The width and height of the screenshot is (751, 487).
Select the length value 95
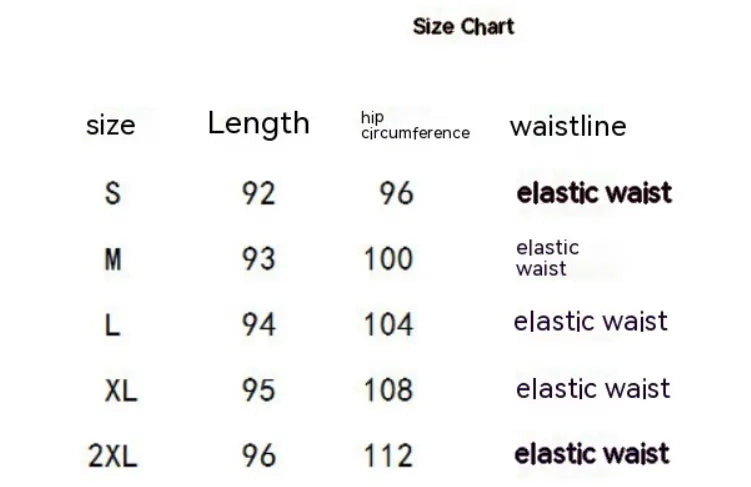258,390
